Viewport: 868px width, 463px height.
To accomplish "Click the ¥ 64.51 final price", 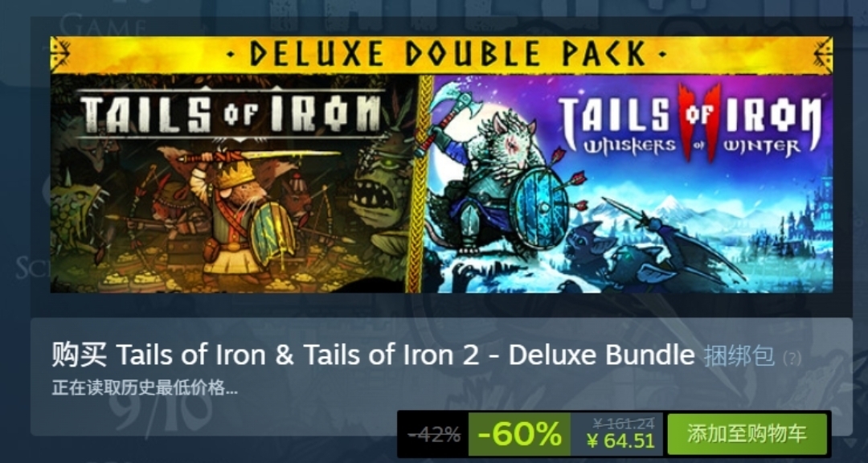I will coord(620,441).
